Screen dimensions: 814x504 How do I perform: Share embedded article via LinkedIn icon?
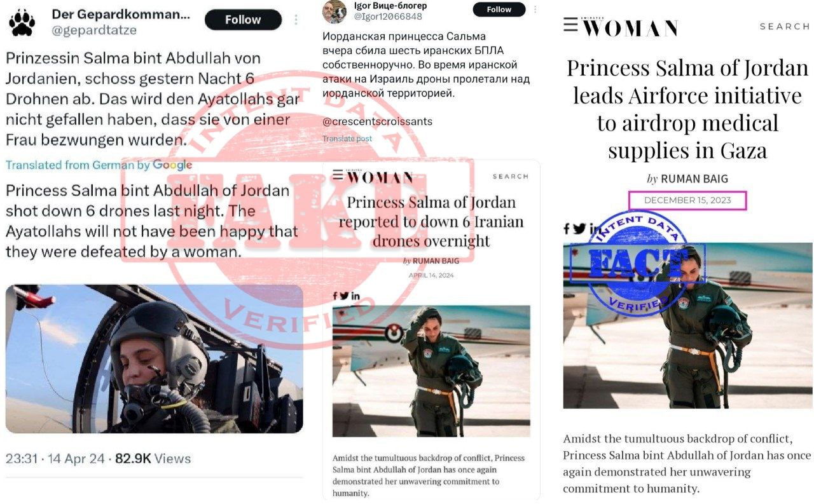(355, 296)
